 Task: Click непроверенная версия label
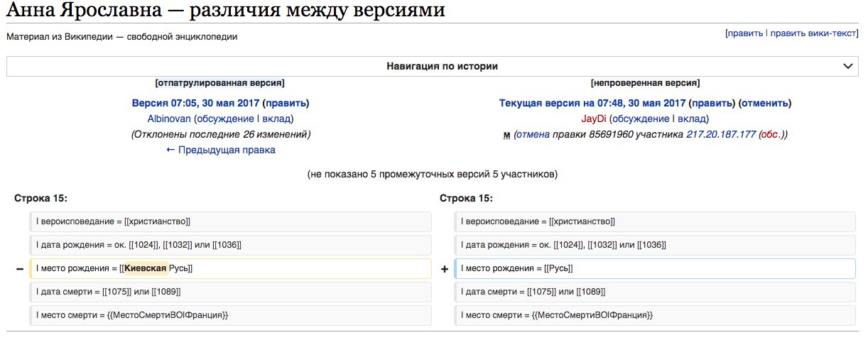pos(645,83)
